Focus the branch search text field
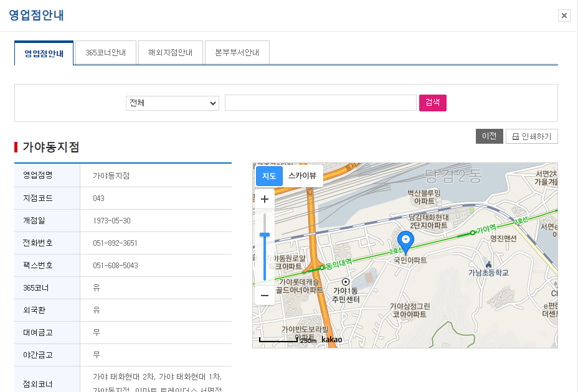 point(320,103)
